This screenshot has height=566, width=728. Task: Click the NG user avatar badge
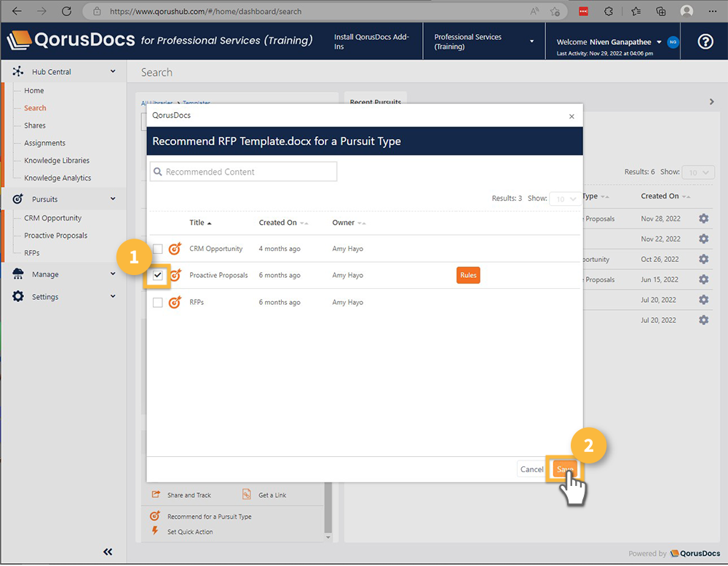point(673,42)
